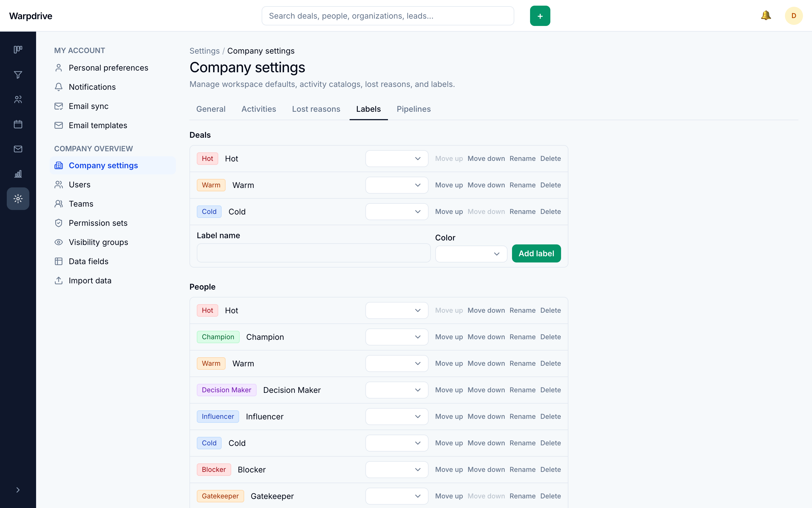Click the person icon beside Personal preferences

(59, 68)
